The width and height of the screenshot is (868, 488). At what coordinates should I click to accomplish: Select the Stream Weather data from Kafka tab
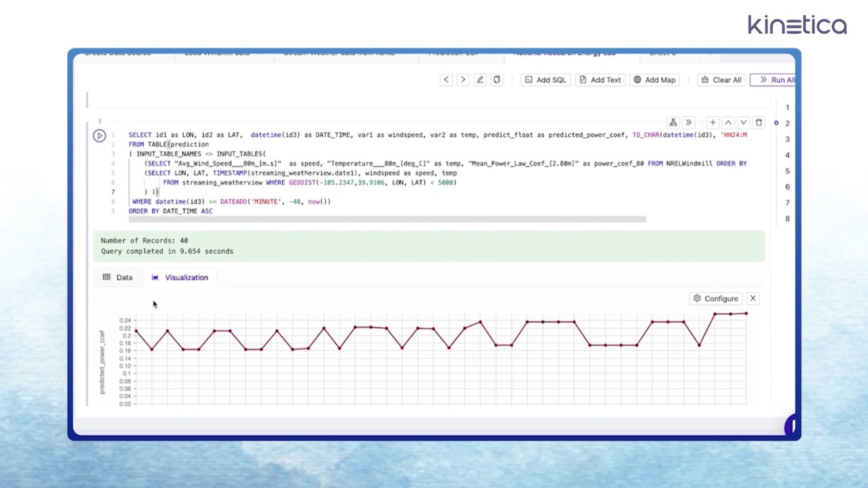(x=338, y=53)
